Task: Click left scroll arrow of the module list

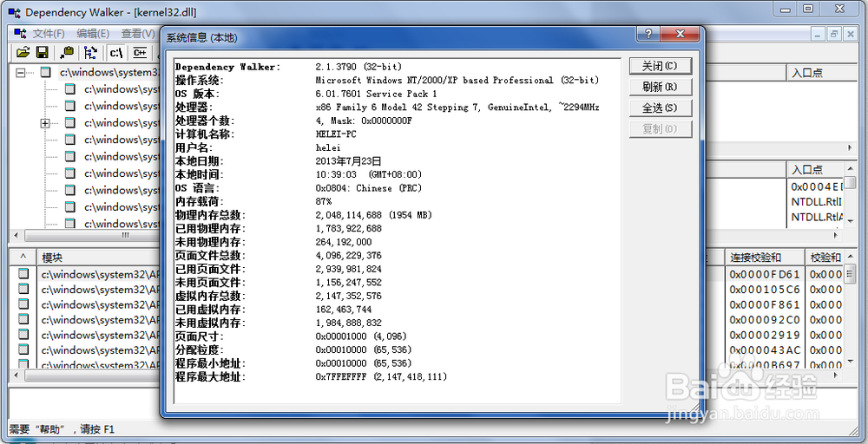Action: click(x=16, y=375)
